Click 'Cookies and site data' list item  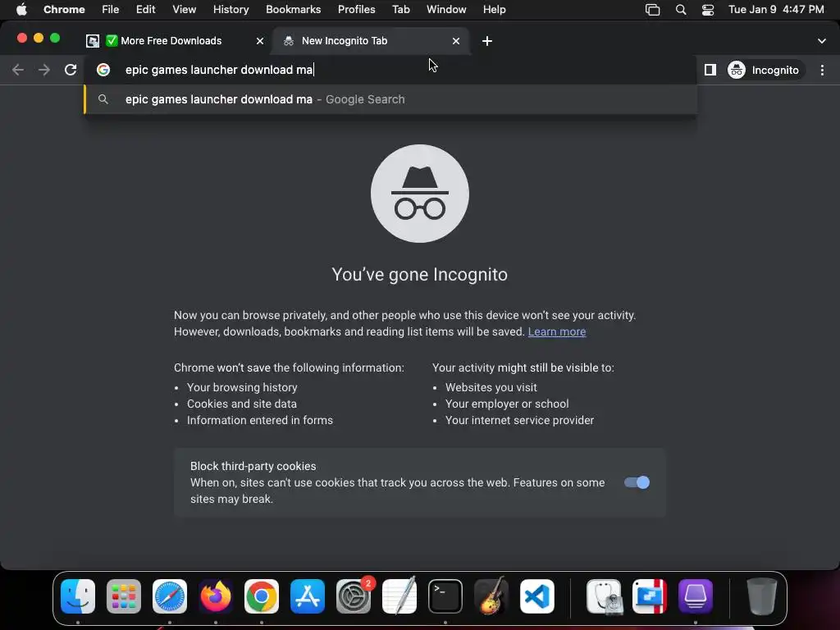(242, 404)
